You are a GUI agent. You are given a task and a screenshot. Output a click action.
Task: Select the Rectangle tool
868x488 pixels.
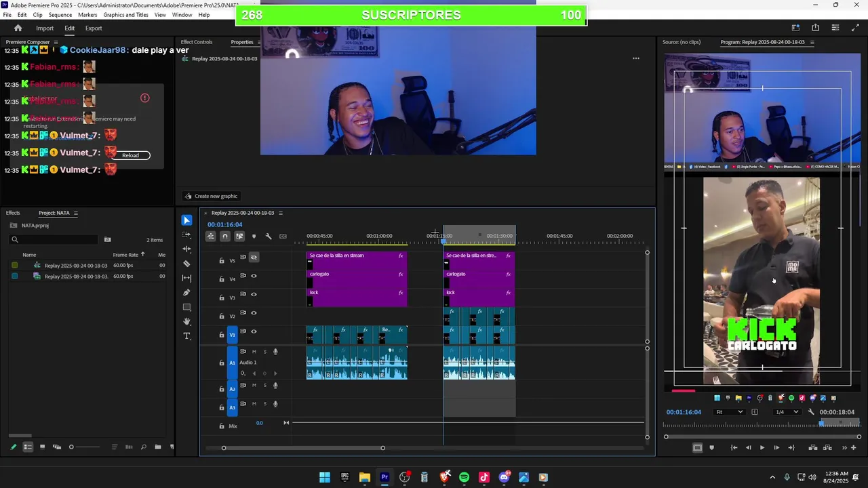(186, 307)
